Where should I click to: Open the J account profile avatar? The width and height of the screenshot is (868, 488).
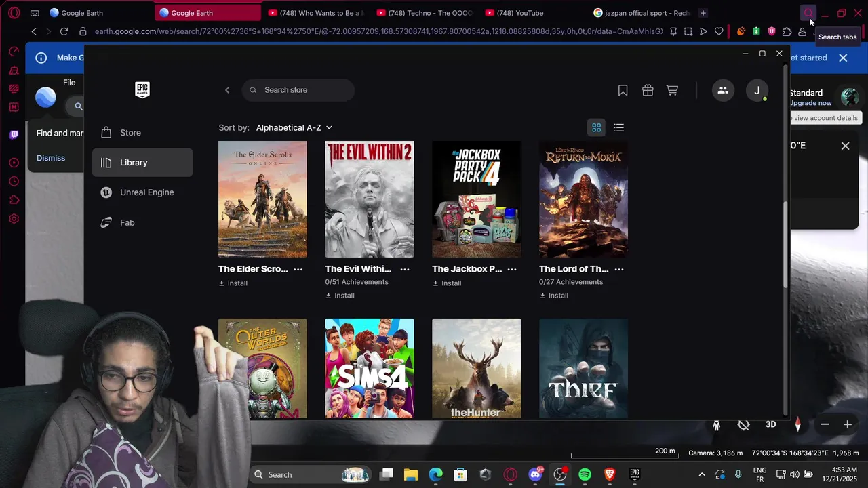(757, 90)
